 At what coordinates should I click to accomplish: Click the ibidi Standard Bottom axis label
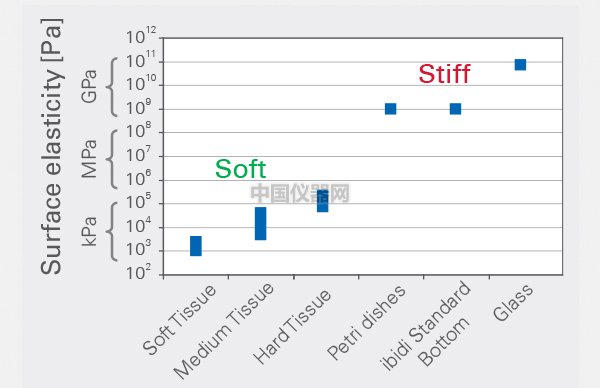(x=425, y=326)
